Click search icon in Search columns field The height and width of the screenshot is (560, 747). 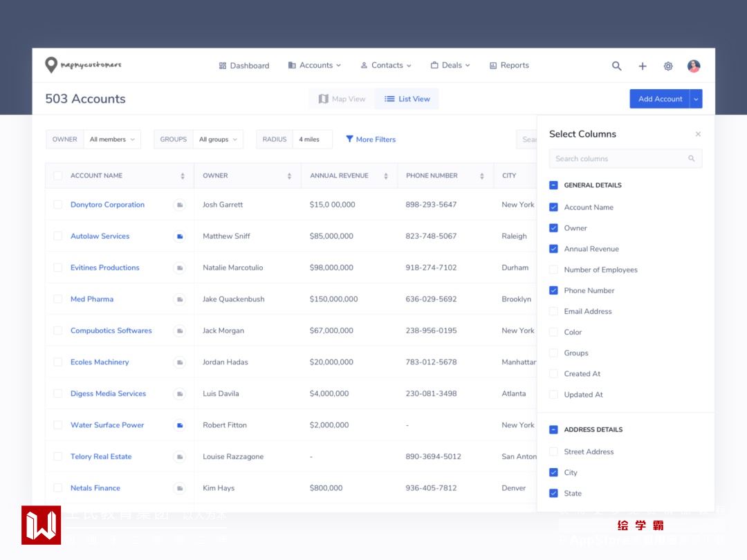[691, 158]
